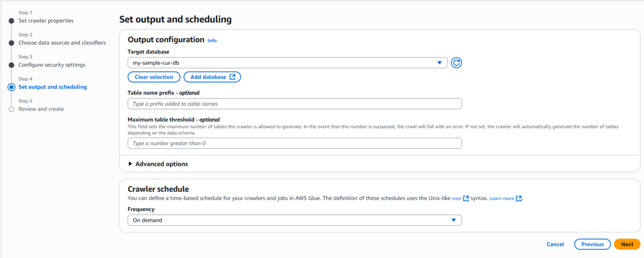
Task: Click the Cancel link
Action: coord(555,244)
